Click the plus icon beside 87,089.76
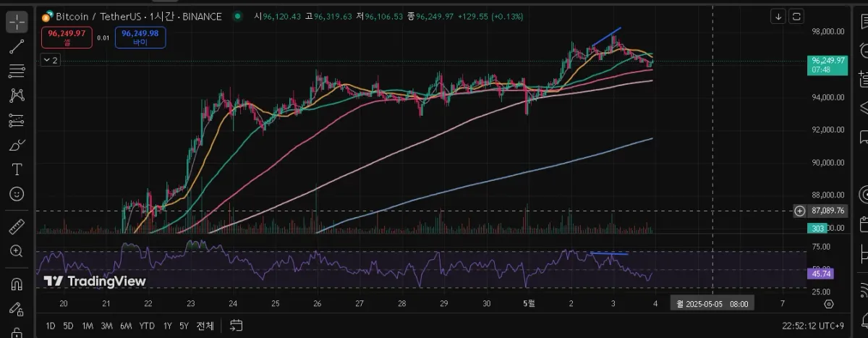Viewport: 868px width, 338px height. tap(799, 211)
